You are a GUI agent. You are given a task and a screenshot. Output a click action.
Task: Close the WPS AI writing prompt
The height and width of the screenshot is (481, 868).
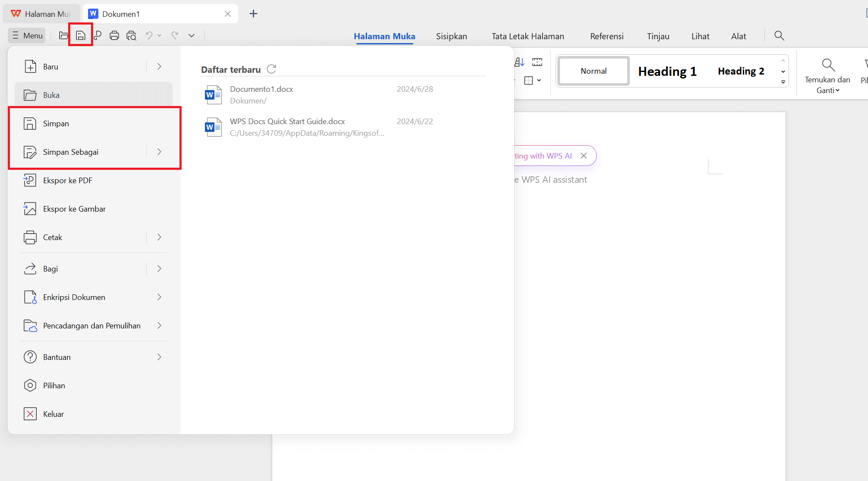[584, 156]
